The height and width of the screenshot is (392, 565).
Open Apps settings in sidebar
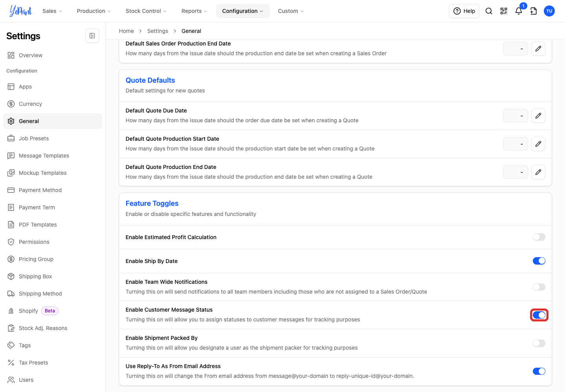point(53,87)
